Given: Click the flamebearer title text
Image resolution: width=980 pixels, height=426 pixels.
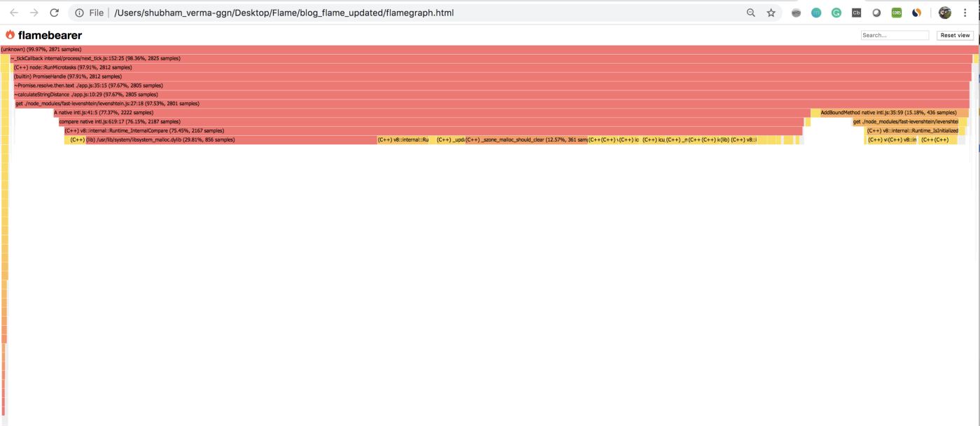Looking at the screenshot, I should [50, 35].
